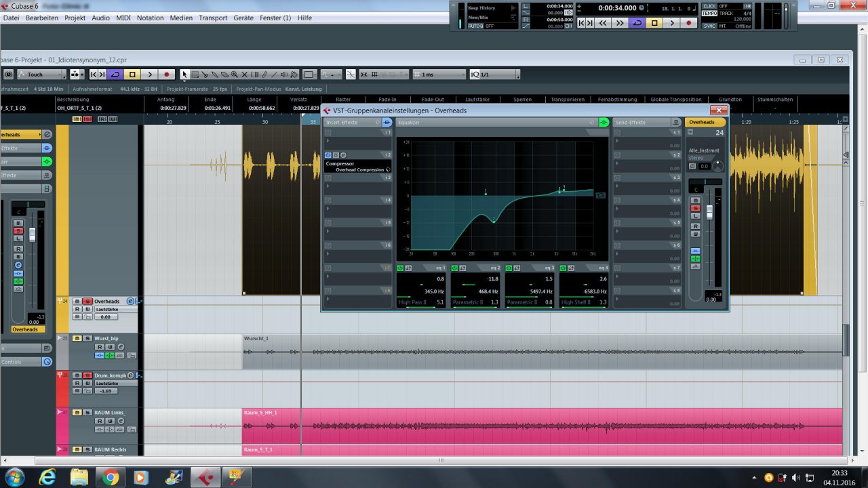Open High Shelf II filter type dropdown
868x488 pixels.
coord(576,302)
